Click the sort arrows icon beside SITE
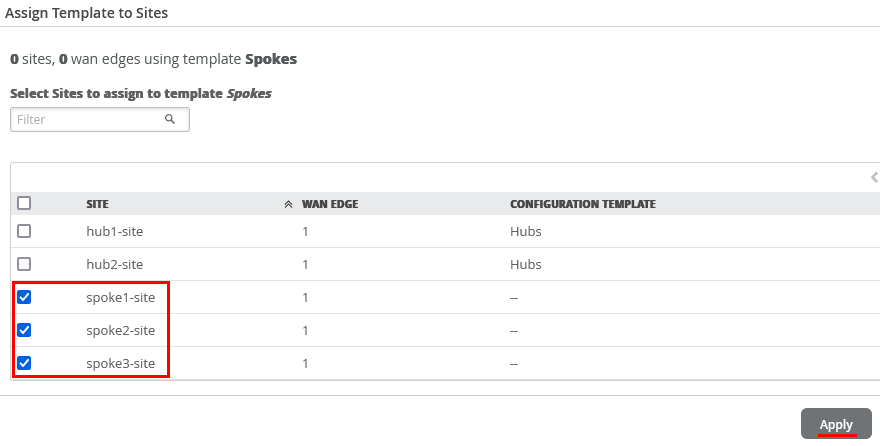Screen dimensions: 880x446 [x=288, y=204]
